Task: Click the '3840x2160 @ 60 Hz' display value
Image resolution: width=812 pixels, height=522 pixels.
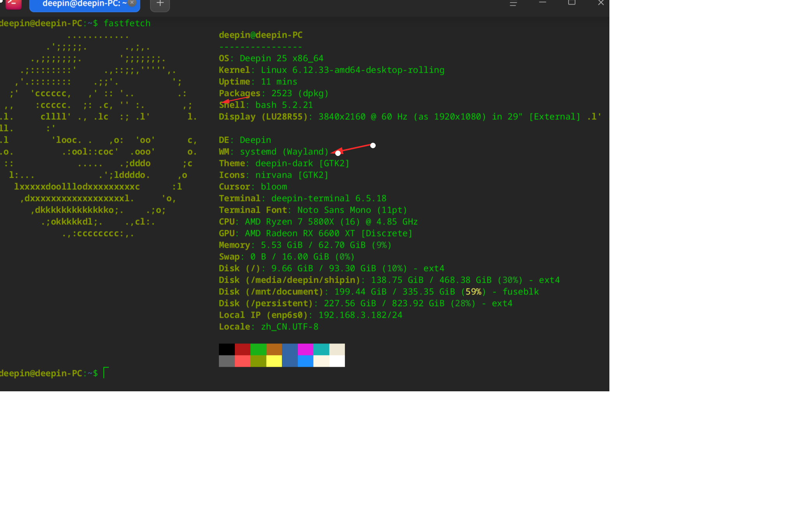Action: click(363, 117)
